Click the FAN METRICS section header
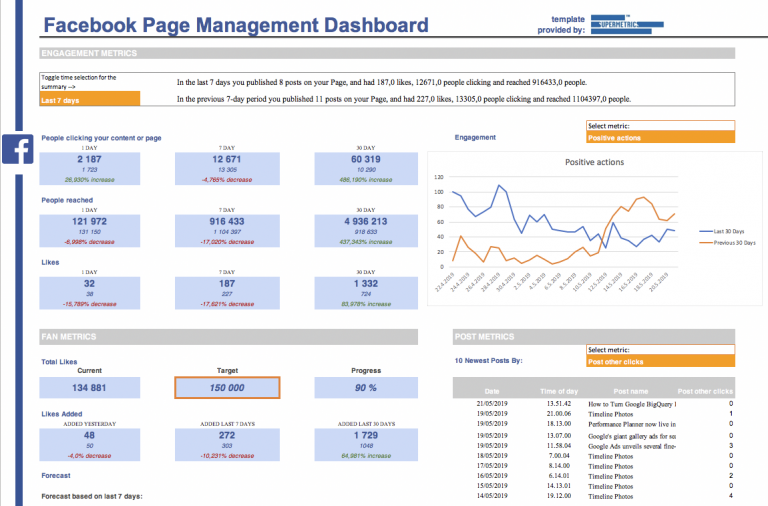This screenshot has height=506, width=768. (x=229, y=337)
